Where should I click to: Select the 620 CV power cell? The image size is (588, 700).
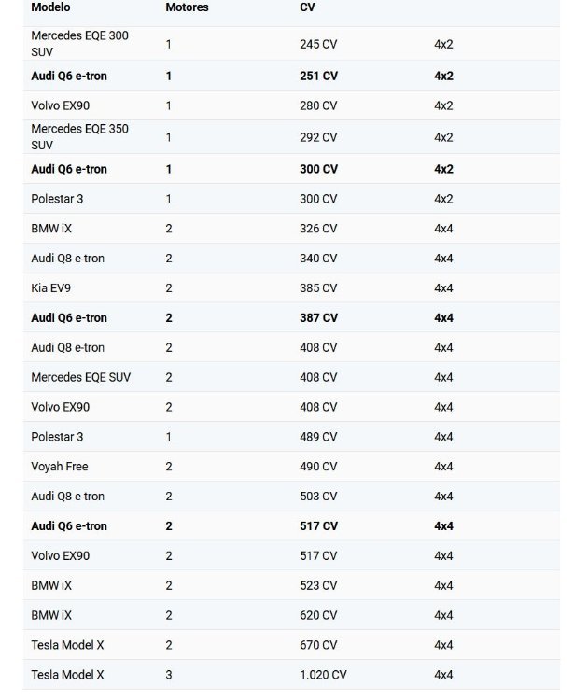click(318, 615)
